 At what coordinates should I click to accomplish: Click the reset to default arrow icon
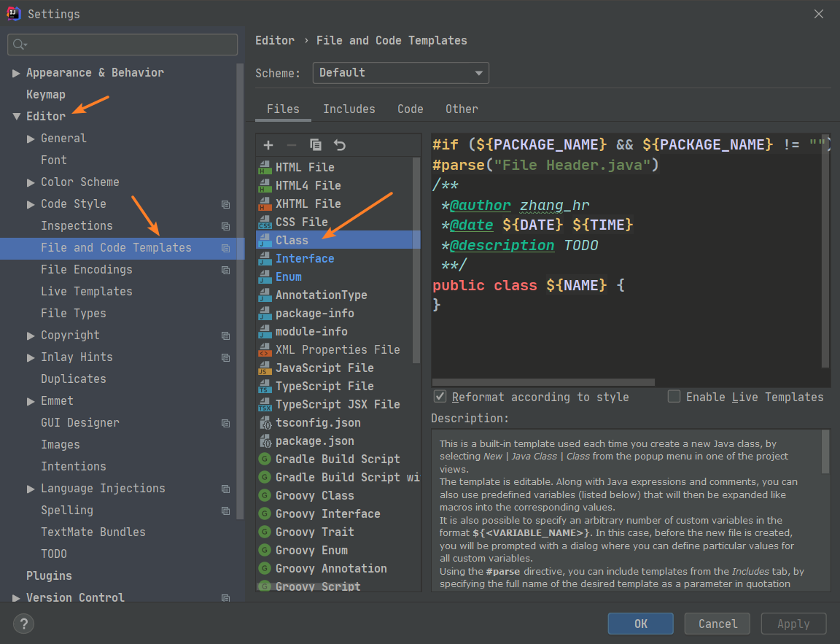340,145
